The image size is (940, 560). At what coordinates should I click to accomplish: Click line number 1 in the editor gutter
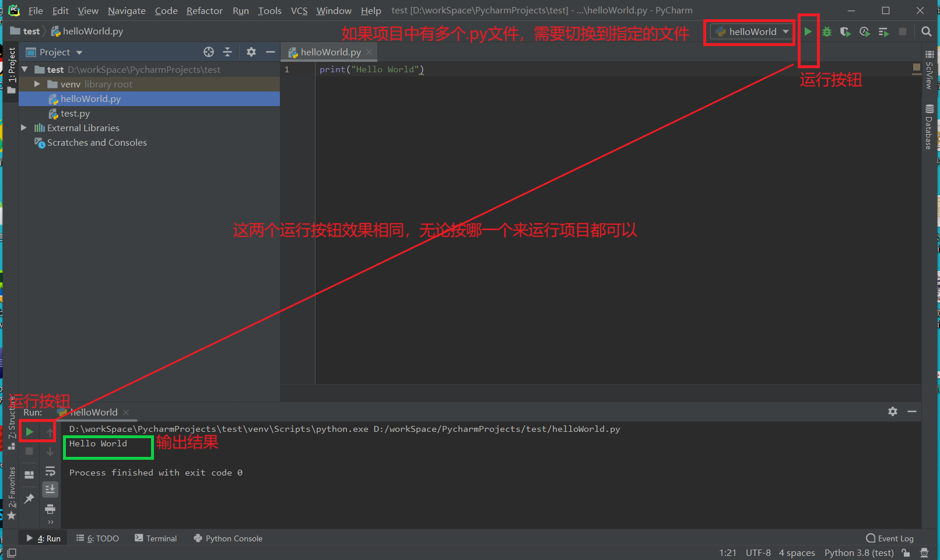pos(287,69)
